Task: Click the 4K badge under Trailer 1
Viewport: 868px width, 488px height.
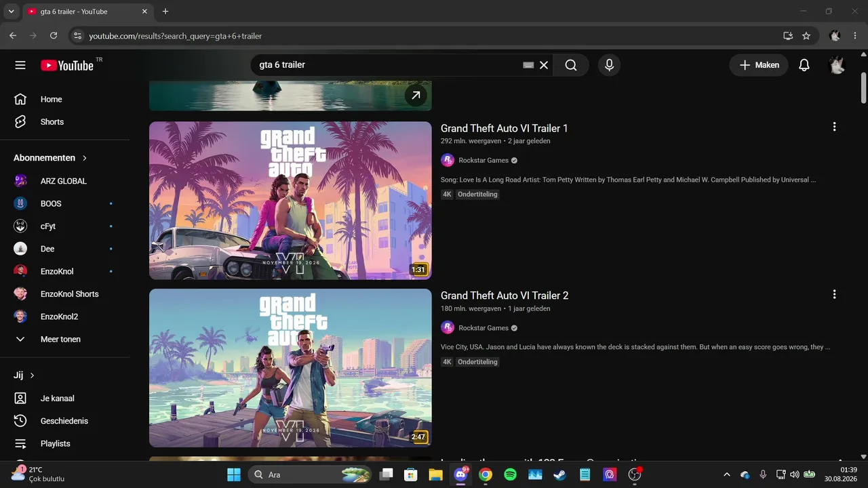Action: (447, 195)
